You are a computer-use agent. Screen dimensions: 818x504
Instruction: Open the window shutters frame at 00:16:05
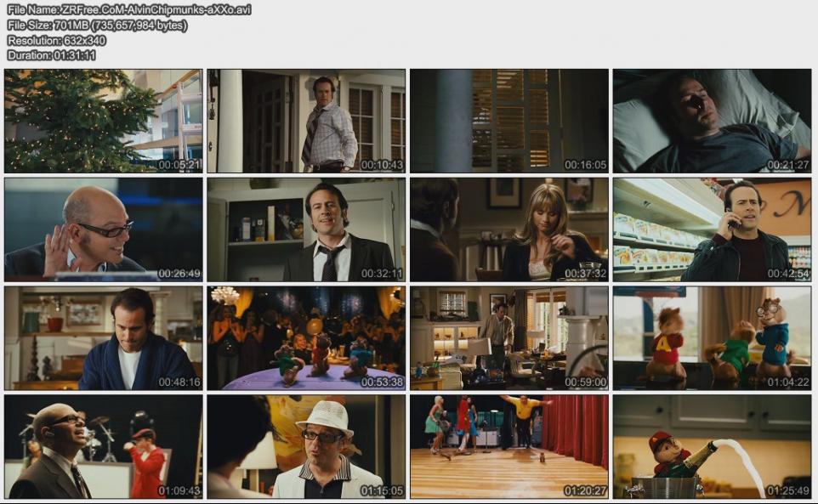click(x=509, y=121)
